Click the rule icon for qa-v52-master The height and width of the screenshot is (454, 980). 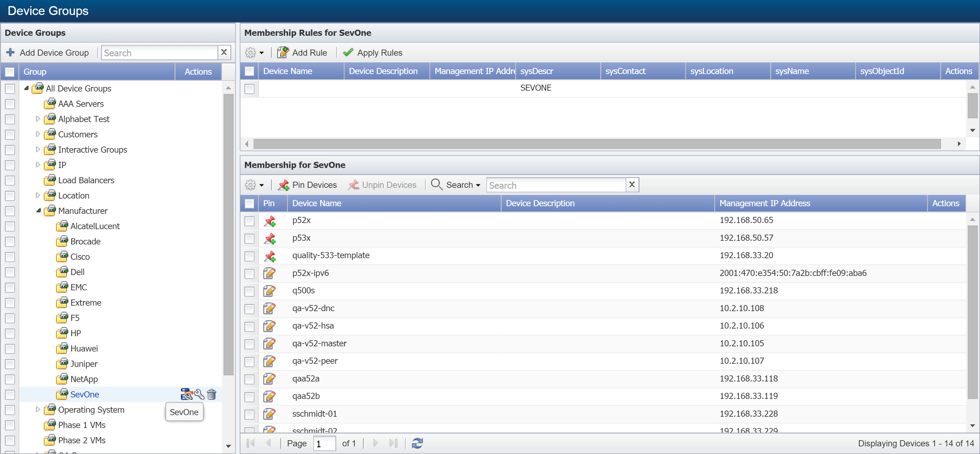click(x=269, y=344)
